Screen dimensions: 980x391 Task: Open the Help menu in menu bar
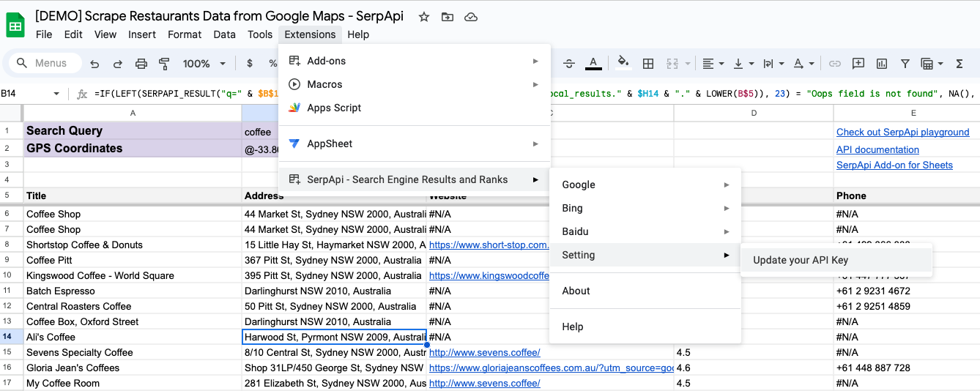coord(358,34)
